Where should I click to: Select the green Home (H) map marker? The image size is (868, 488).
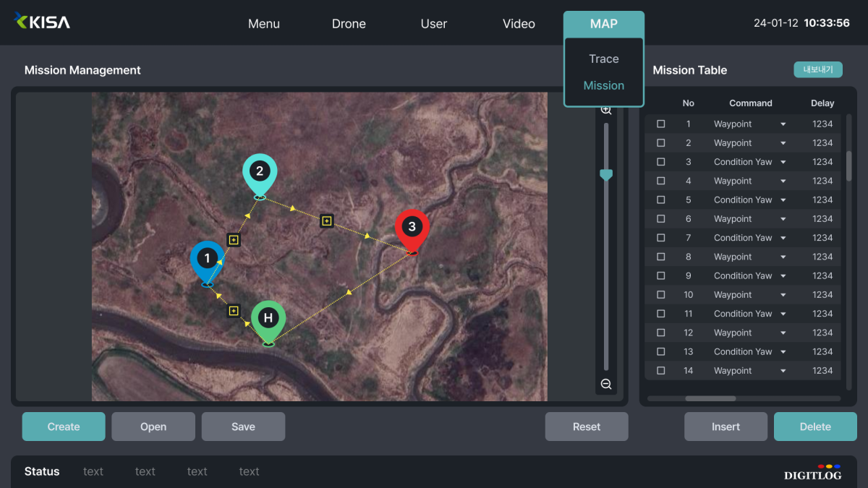(x=268, y=320)
